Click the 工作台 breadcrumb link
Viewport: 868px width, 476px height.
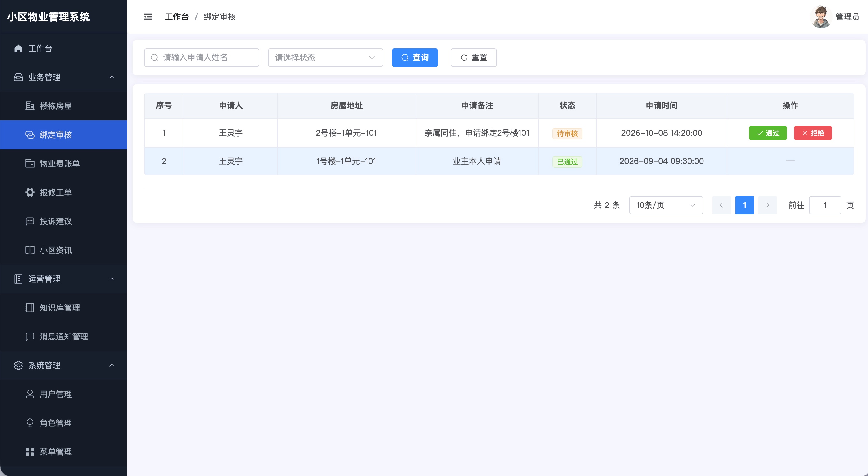tap(177, 17)
